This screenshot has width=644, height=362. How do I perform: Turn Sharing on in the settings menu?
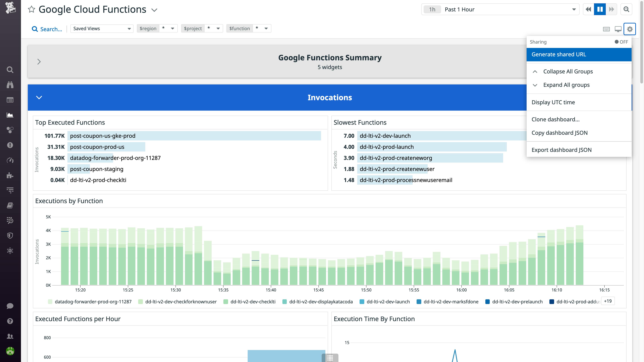pyautogui.click(x=621, y=42)
